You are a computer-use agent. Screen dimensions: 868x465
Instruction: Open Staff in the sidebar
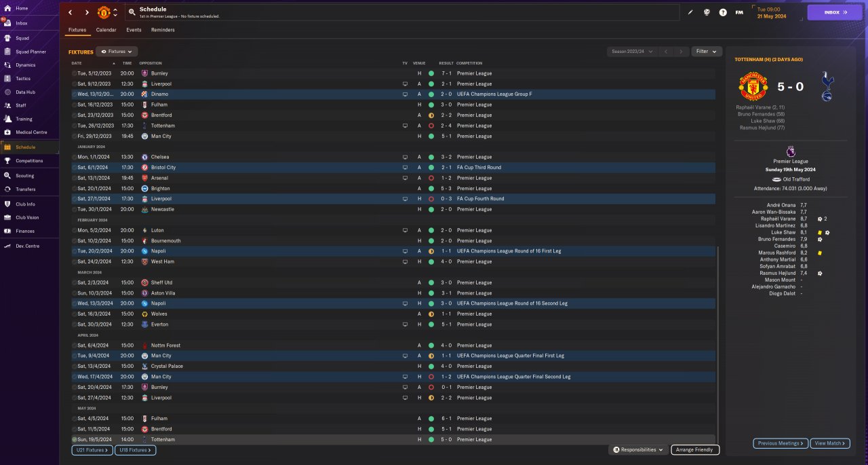click(x=21, y=105)
